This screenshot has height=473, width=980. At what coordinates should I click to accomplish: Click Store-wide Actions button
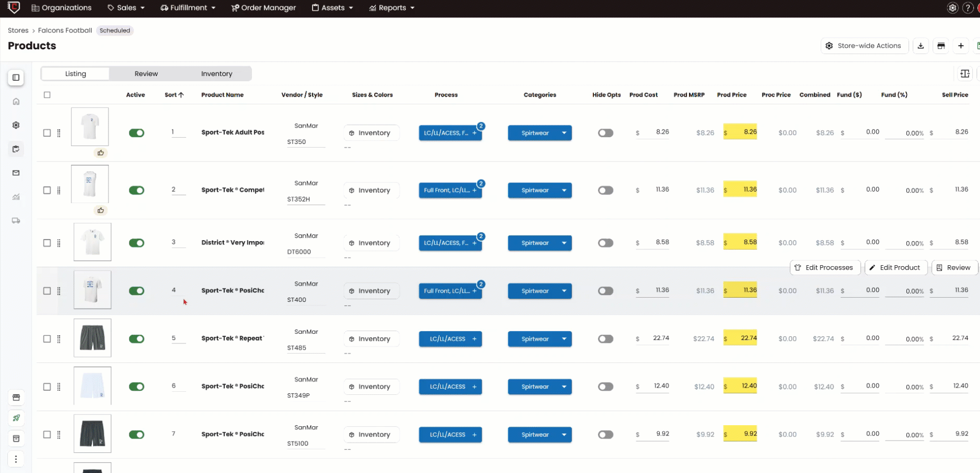pyautogui.click(x=864, y=46)
